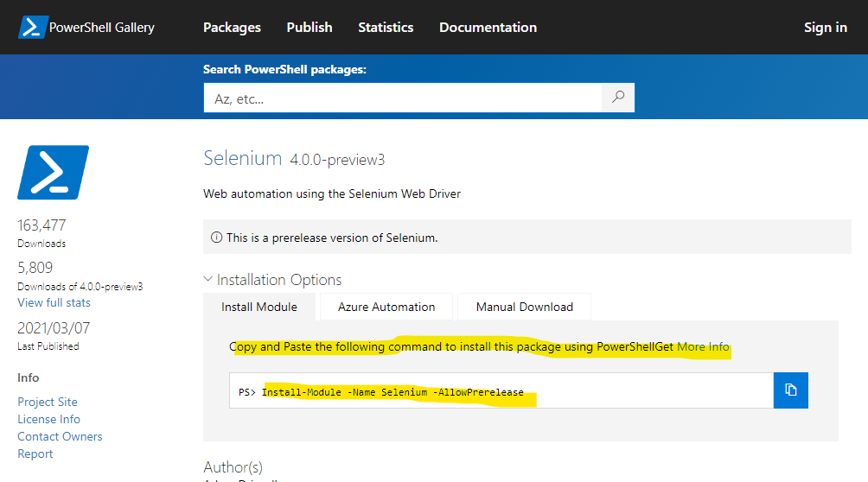868x482 pixels.
Task: Focus the Search PowerShell packages field
Action: [x=403, y=98]
